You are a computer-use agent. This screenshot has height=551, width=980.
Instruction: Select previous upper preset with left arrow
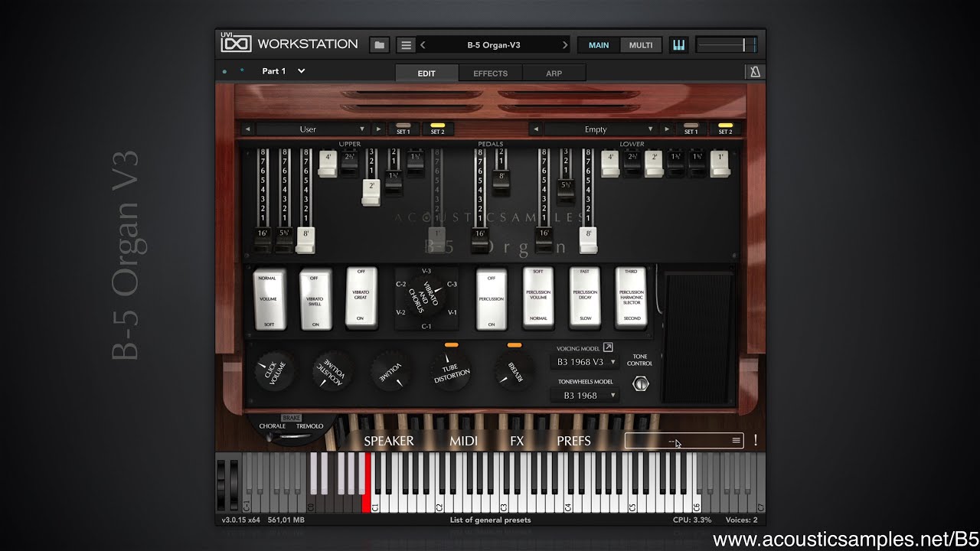coord(248,129)
